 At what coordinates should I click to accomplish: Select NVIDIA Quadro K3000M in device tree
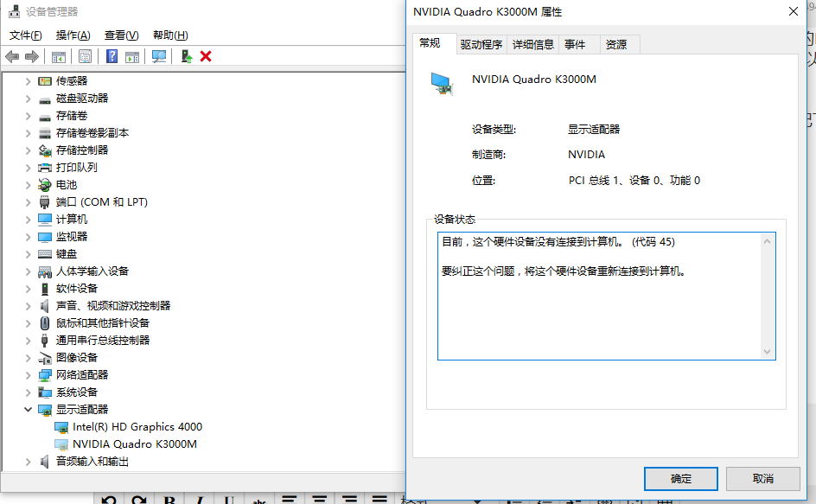(x=135, y=444)
